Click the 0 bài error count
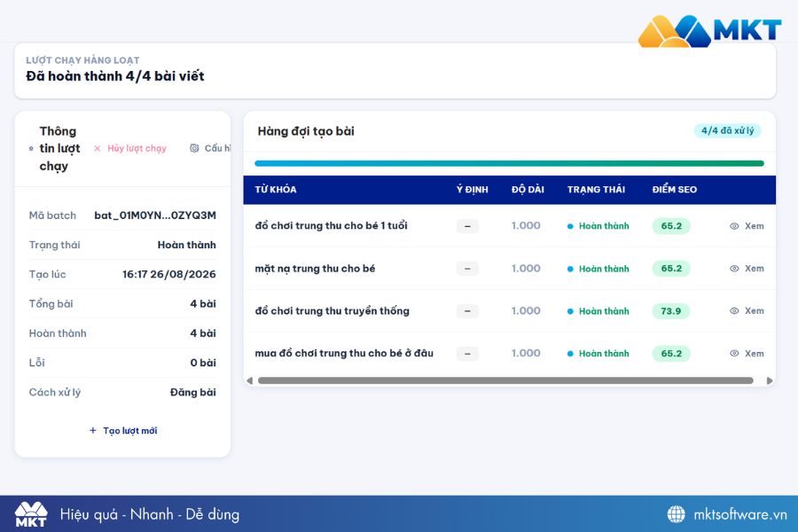798x532 pixels. (203, 363)
